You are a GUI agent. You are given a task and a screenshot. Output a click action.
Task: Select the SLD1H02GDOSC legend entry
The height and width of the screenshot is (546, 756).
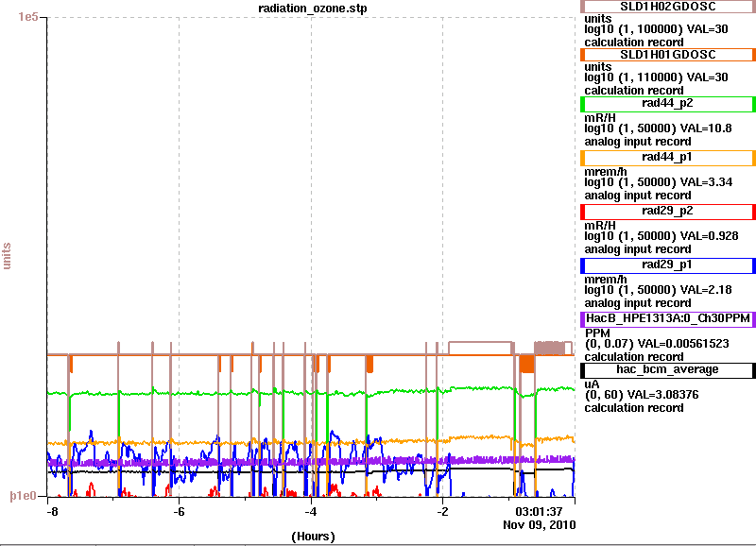click(x=668, y=7)
